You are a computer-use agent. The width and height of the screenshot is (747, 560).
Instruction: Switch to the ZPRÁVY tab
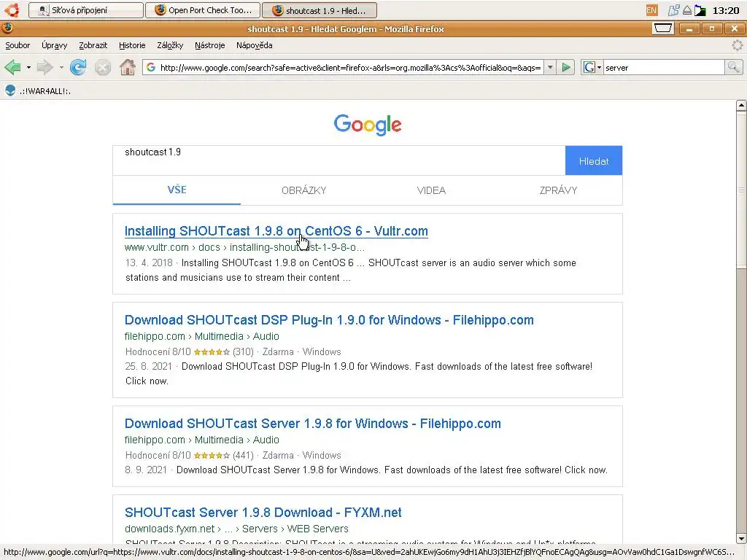coord(558,190)
